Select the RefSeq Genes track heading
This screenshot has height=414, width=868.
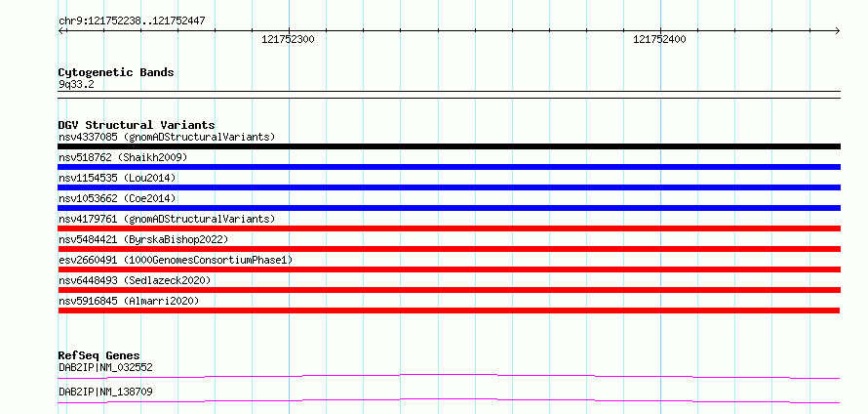point(99,355)
